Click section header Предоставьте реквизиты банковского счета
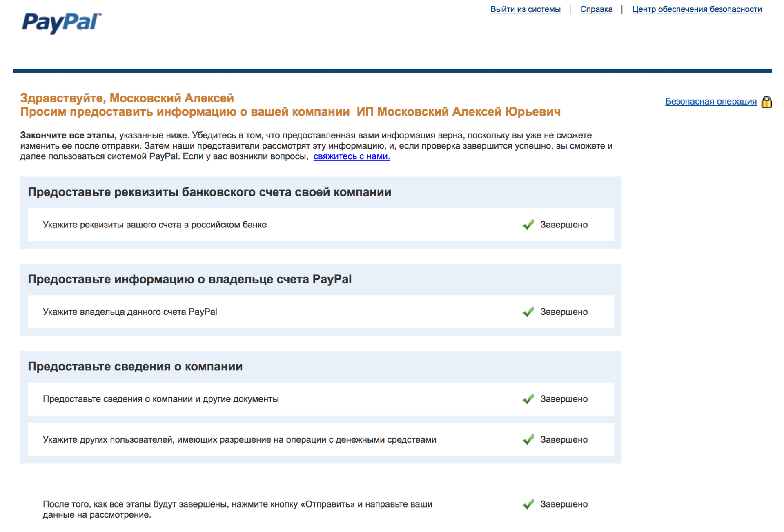Viewport: 784px width, 532px height. click(209, 192)
